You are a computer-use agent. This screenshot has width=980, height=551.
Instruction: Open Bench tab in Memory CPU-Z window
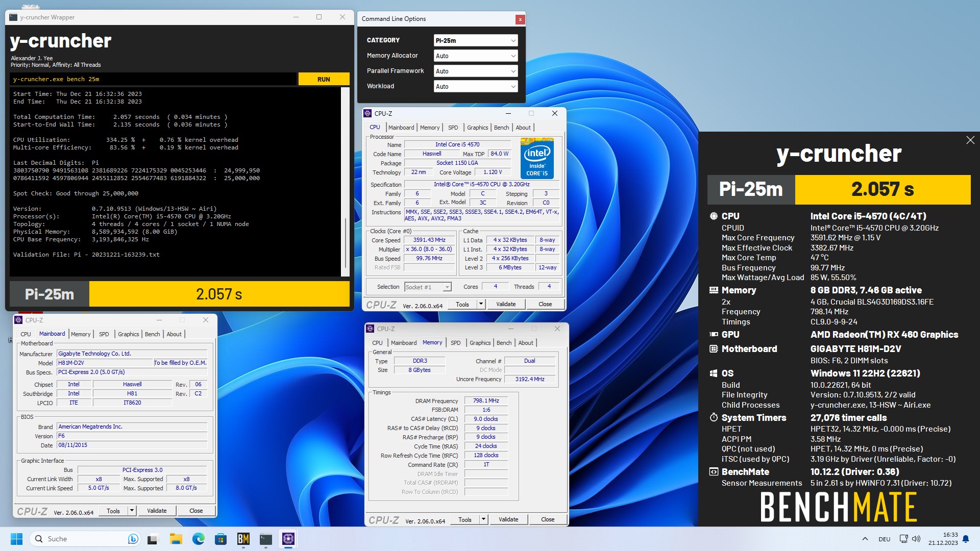504,343
